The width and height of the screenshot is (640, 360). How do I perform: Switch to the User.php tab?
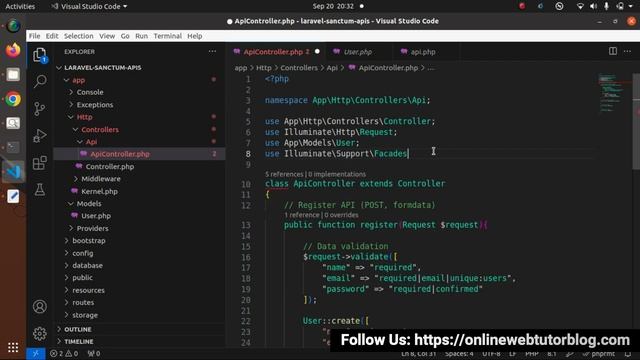pyautogui.click(x=358, y=52)
